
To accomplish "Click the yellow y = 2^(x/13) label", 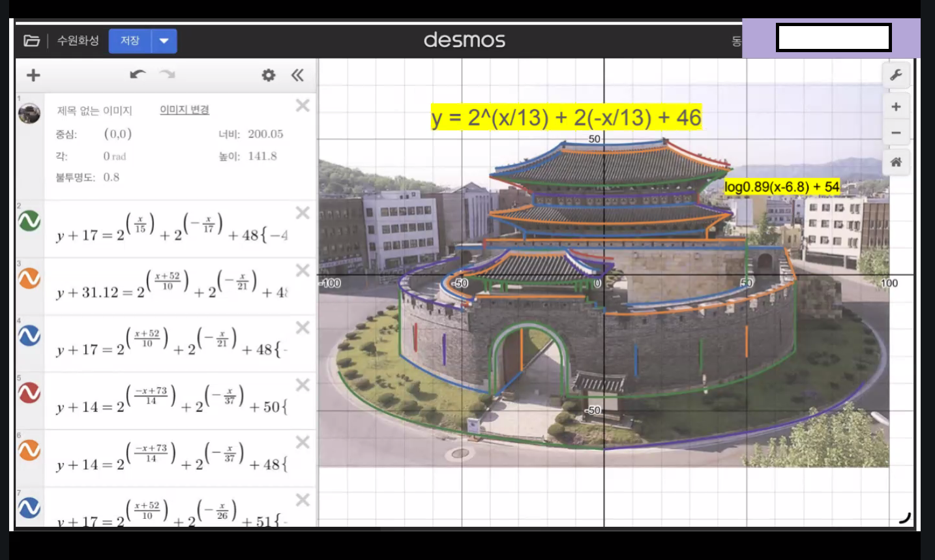I will (566, 117).
